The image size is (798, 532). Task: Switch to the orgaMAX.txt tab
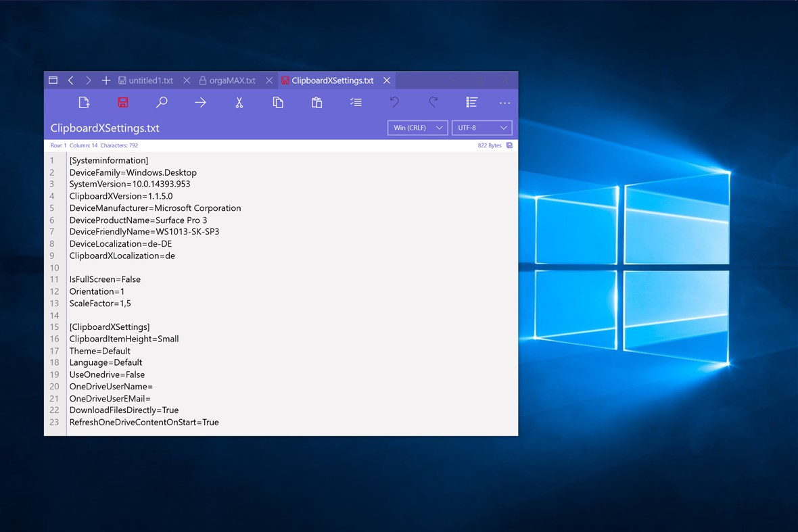pos(231,80)
